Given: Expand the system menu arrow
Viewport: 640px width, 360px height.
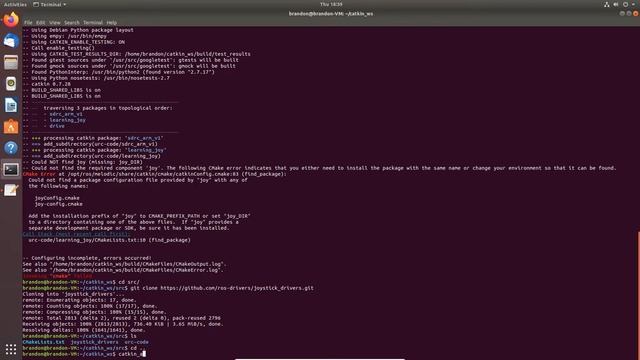Looking at the screenshot, I should 633,4.
